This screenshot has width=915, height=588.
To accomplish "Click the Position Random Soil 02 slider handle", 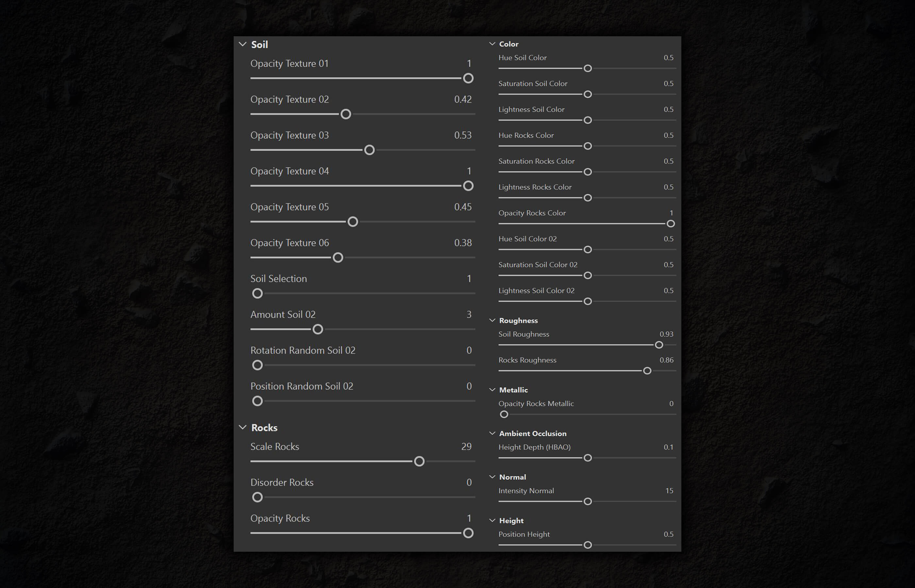I will click(x=258, y=401).
